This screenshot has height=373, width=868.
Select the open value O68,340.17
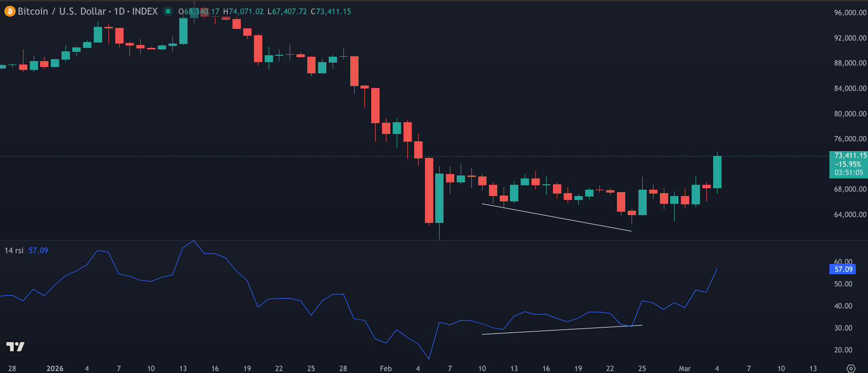(x=199, y=11)
